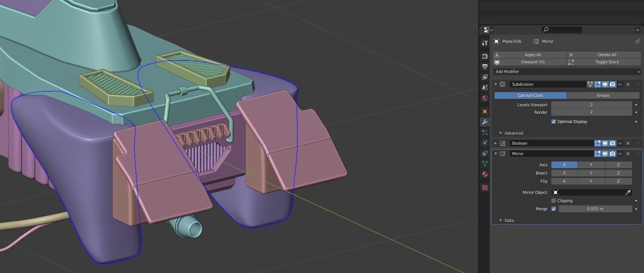The image size is (644, 273).
Task: Expand the Boolean modifier panel
Action: point(496,143)
